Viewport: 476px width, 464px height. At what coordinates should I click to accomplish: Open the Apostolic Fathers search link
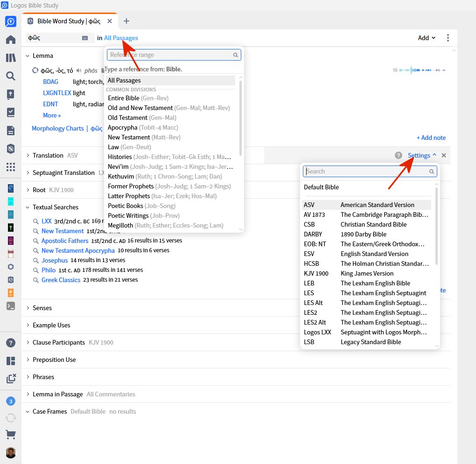coord(65,241)
